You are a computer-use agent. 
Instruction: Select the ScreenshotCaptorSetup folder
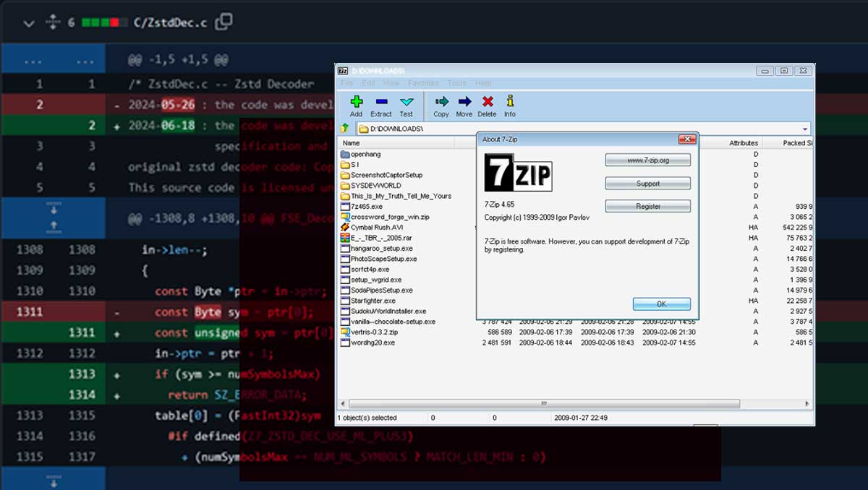click(x=386, y=175)
